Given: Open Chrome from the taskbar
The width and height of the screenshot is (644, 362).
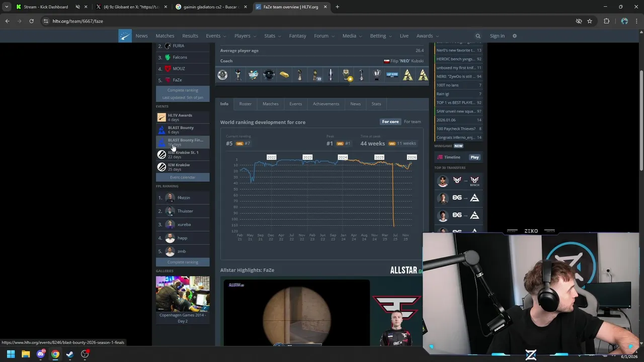Looking at the screenshot, I should pos(55,354).
